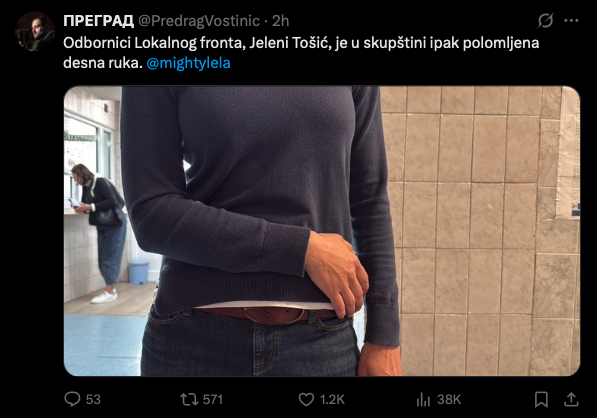Open the reply comment icon
This screenshot has width=597, height=418.
point(72,399)
